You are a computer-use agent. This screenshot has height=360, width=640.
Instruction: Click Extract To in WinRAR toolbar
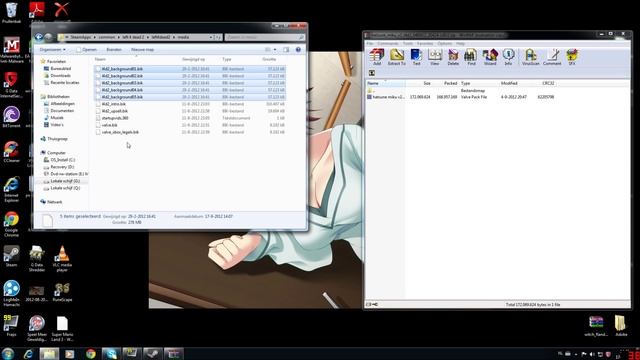point(396,57)
